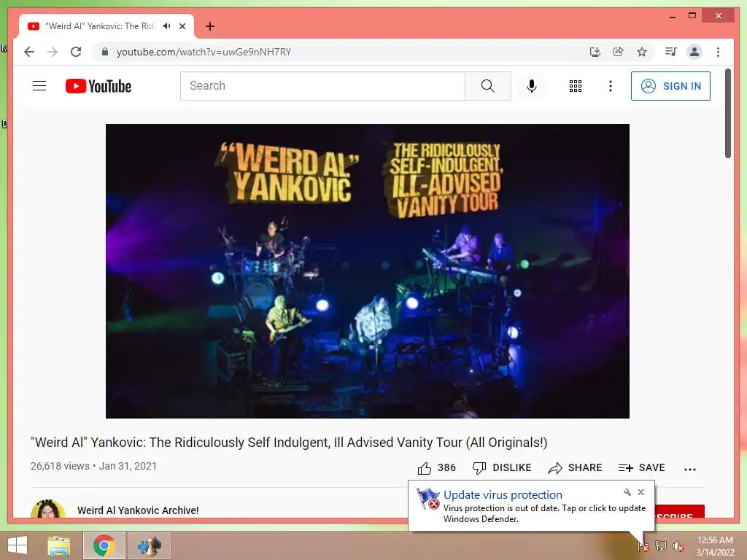Open notification options wrench icon
The image size is (747, 560).
627,492
